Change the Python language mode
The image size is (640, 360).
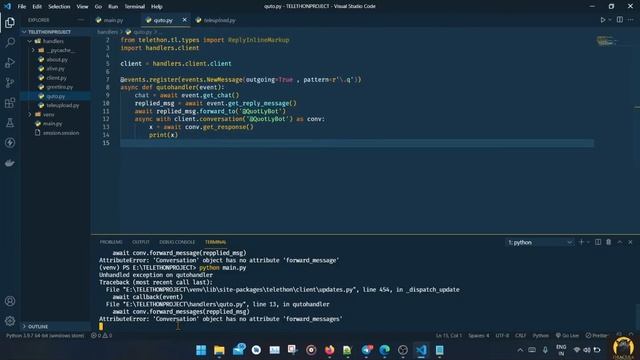[x=540, y=336]
